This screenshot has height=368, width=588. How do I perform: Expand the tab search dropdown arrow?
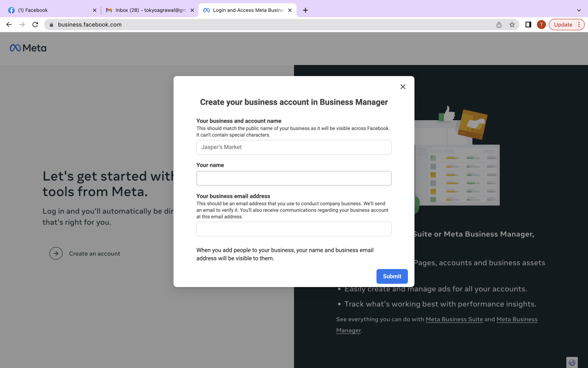tap(579, 10)
